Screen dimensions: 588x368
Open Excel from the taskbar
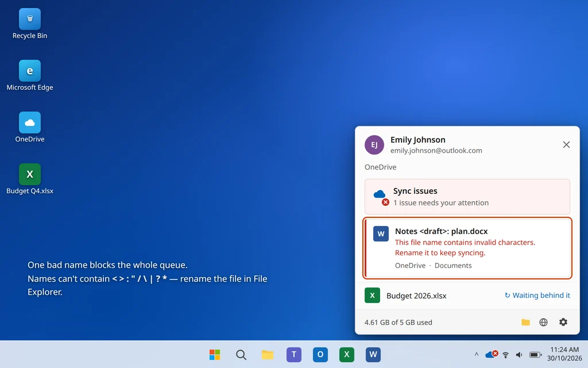346,354
